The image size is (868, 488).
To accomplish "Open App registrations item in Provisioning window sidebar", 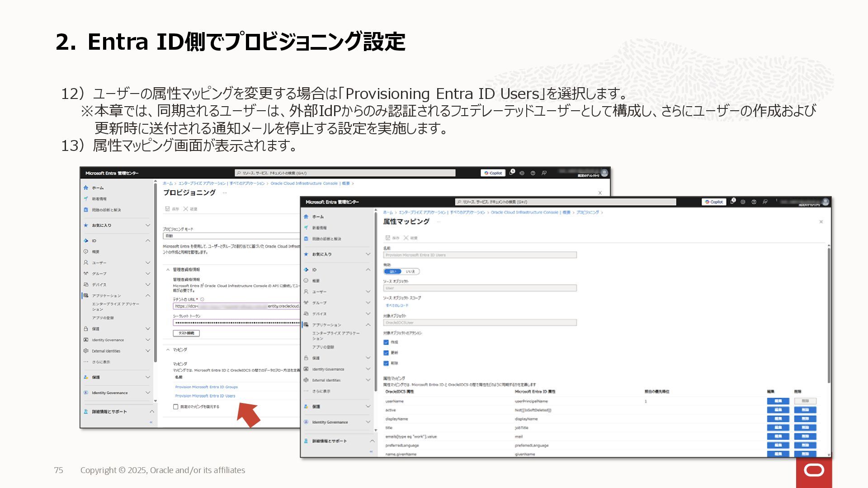I will [103, 318].
